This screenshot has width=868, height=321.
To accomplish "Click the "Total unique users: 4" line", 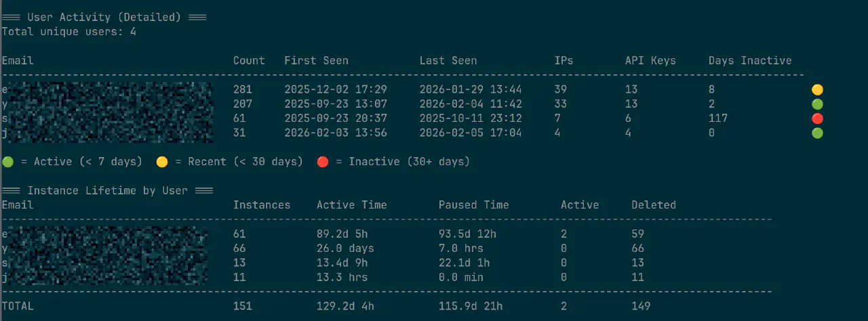I will tap(68, 32).
